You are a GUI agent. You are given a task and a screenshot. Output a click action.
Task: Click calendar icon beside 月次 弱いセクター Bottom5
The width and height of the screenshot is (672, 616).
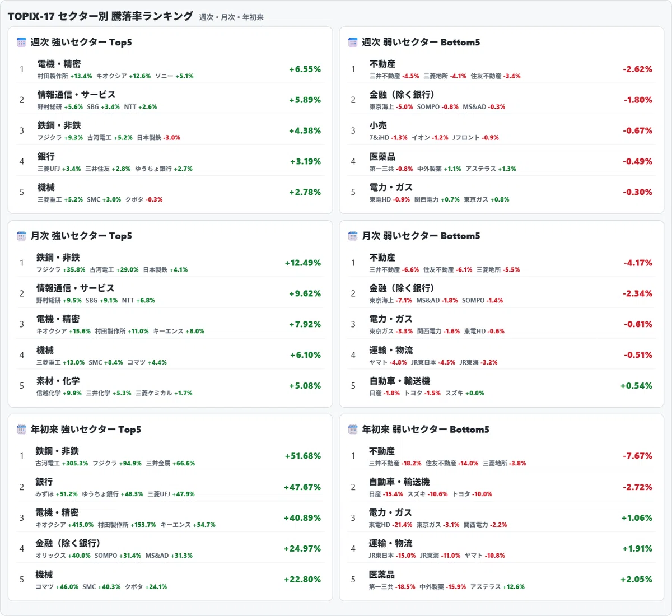pos(353,236)
